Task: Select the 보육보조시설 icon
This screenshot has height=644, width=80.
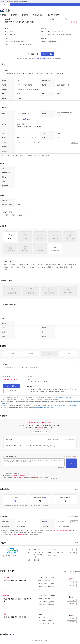Action: (x=40, y=248)
